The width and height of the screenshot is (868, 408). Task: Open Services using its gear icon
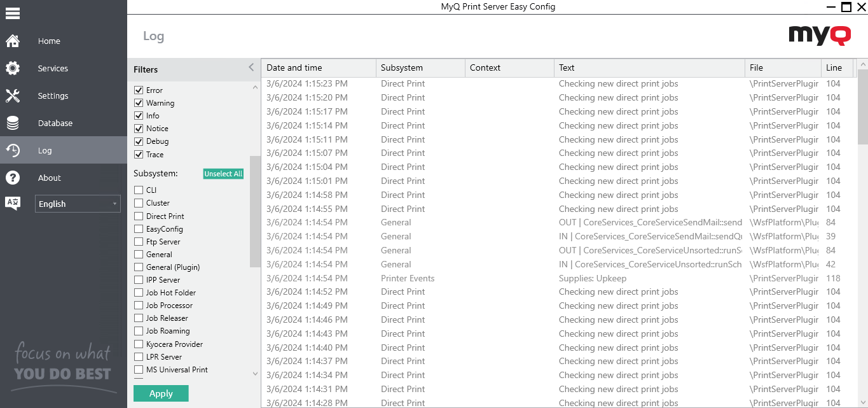coord(14,68)
